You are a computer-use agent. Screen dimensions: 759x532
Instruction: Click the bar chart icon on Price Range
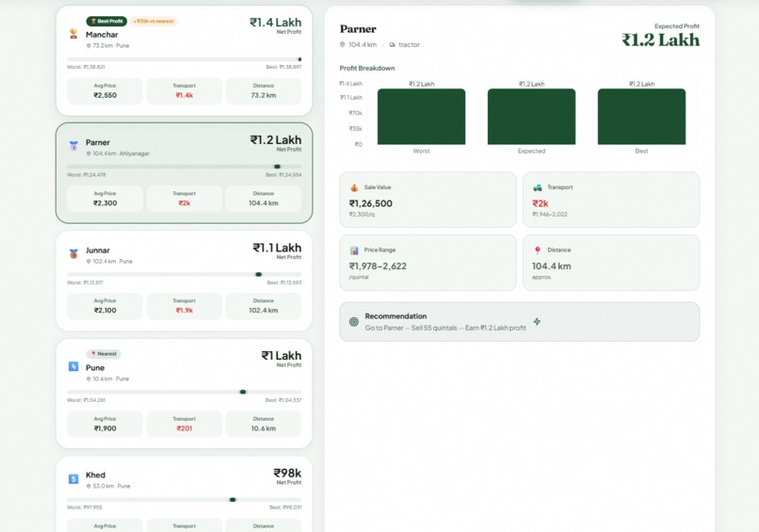point(354,250)
